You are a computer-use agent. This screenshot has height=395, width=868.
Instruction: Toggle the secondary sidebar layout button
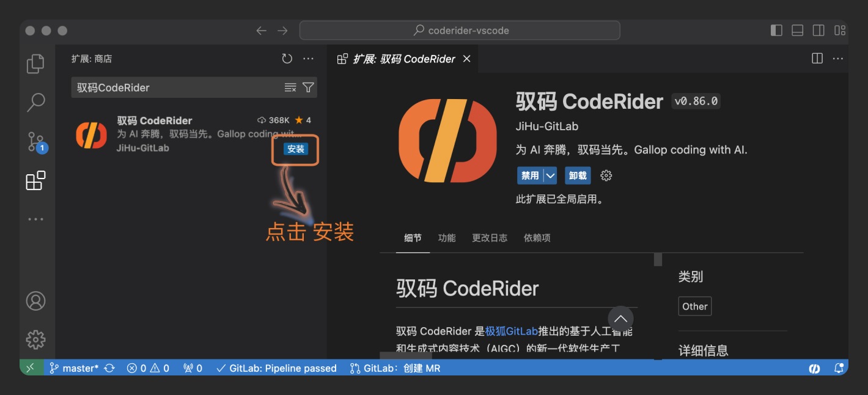point(818,31)
